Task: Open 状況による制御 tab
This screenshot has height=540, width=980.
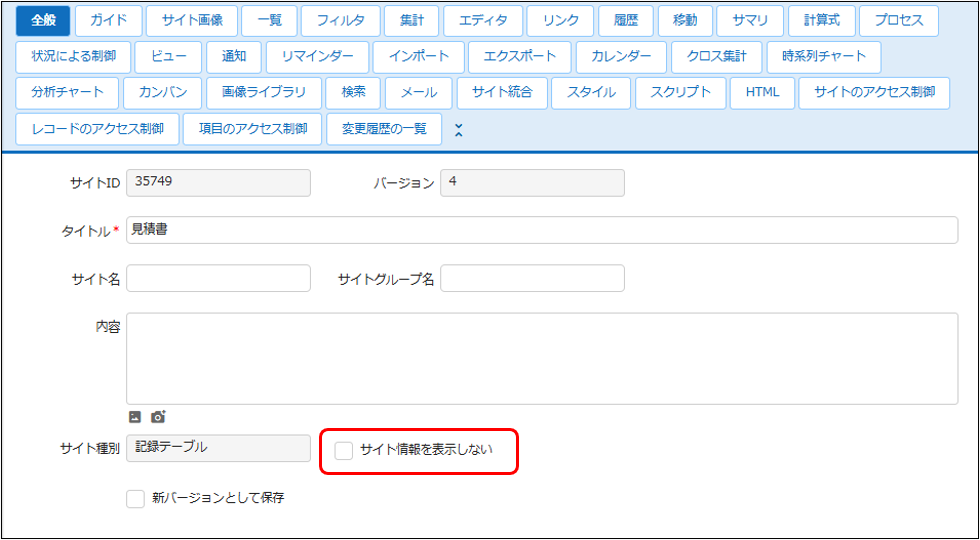Action: pos(73,56)
